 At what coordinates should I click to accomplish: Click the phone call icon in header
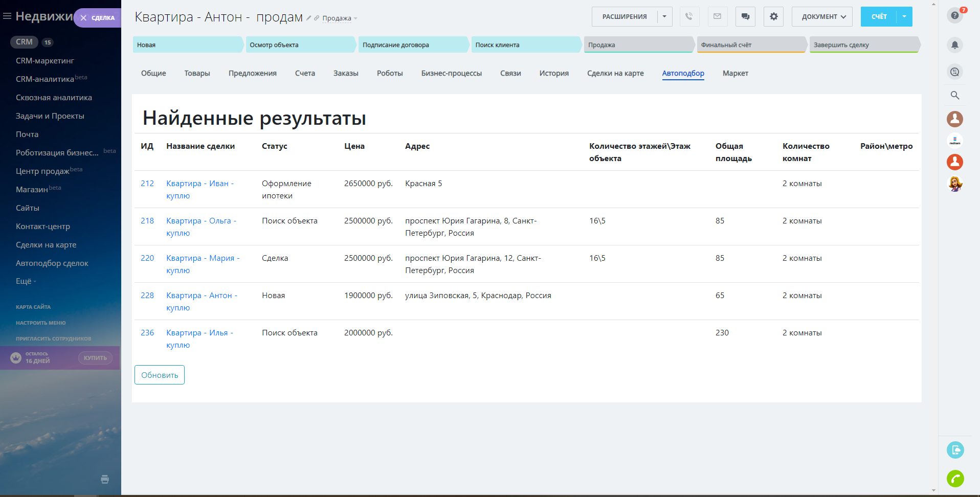tap(689, 17)
